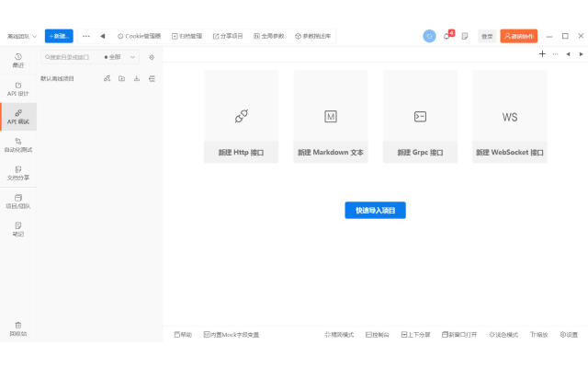Click the new folder icon in project row

(121, 78)
